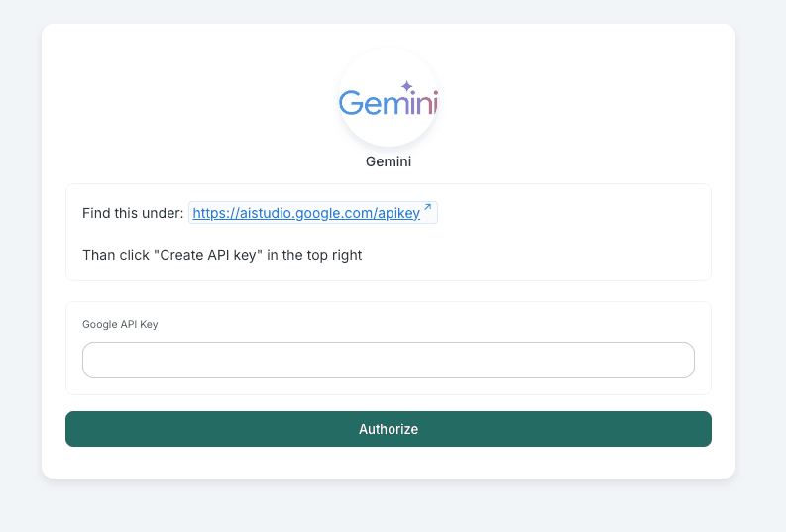Image resolution: width=786 pixels, height=532 pixels.
Task: Click the pink 'ni' letters of the logo
Action: 426,103
